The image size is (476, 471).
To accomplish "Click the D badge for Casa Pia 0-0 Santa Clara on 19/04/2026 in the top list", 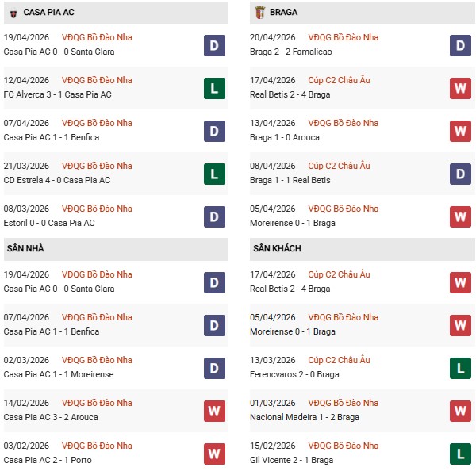I will [x=213, y=45].
